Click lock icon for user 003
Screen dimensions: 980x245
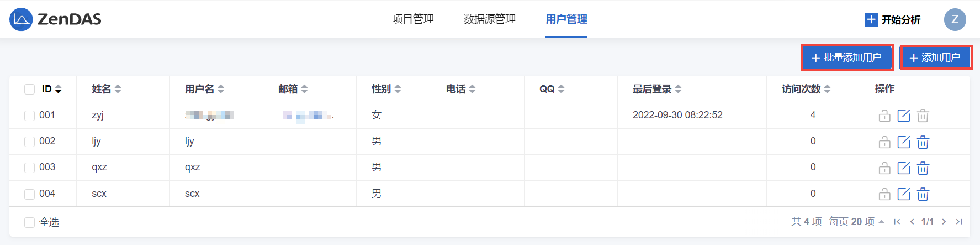(884, 168)
